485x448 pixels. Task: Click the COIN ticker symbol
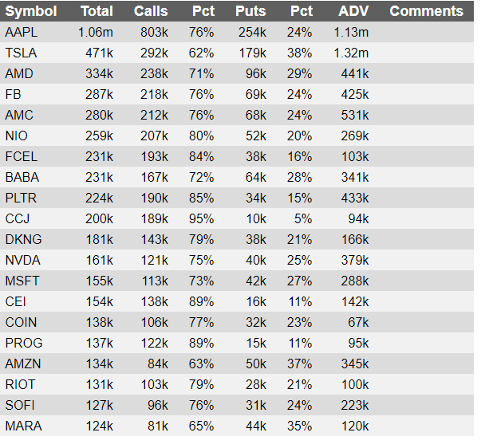tap(21, 323)
